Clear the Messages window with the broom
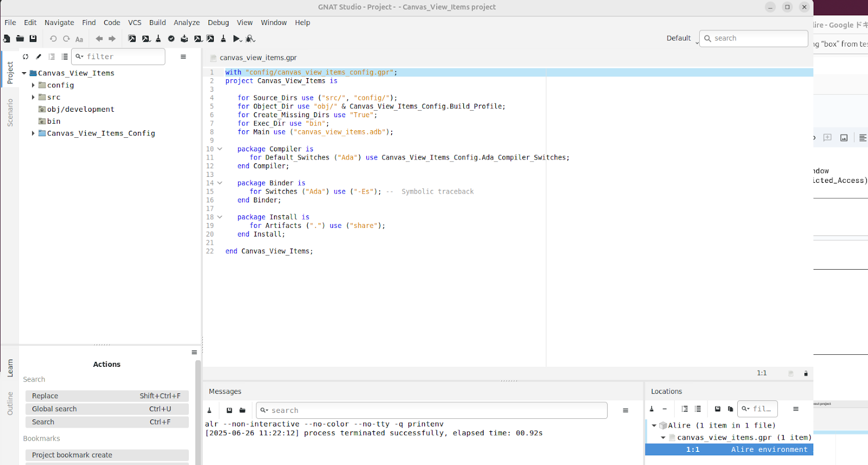This screenshot has height=465, width=868. [209, 410]
